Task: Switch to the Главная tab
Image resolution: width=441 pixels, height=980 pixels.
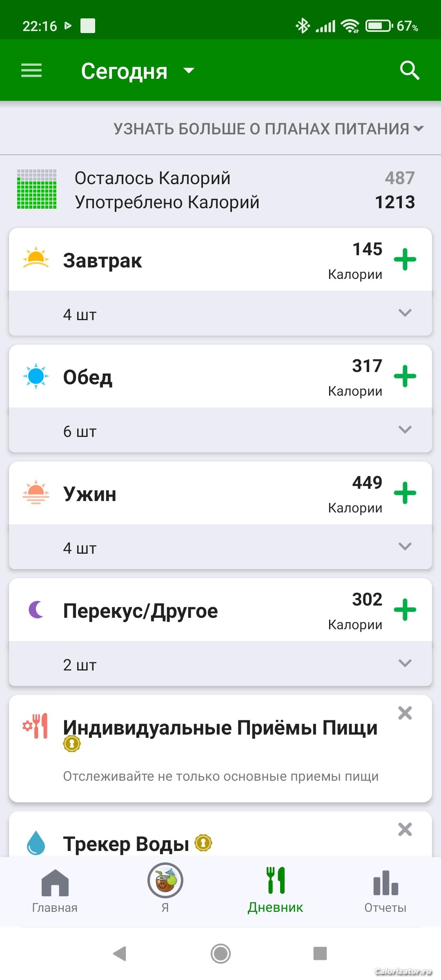Action: (x=55, y=891)
